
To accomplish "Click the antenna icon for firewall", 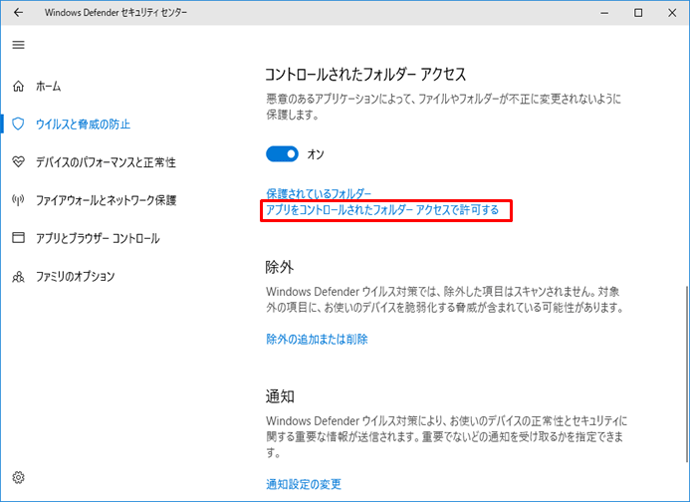I will coord(18,200).
